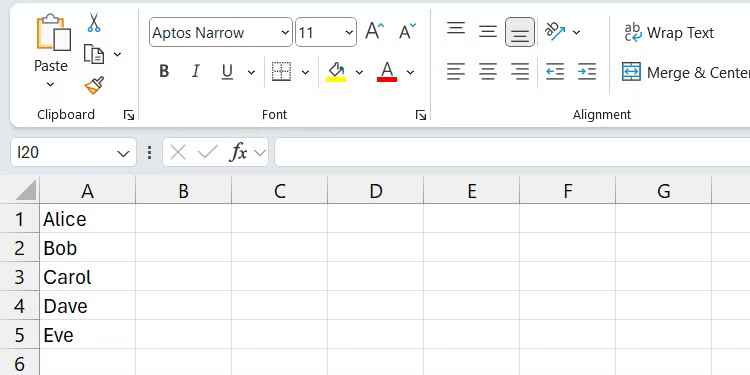Image resolution: width=750 pixels, height=375 pixels.
Task: Click the Increase Indent icon
Action: click(587, 72)
